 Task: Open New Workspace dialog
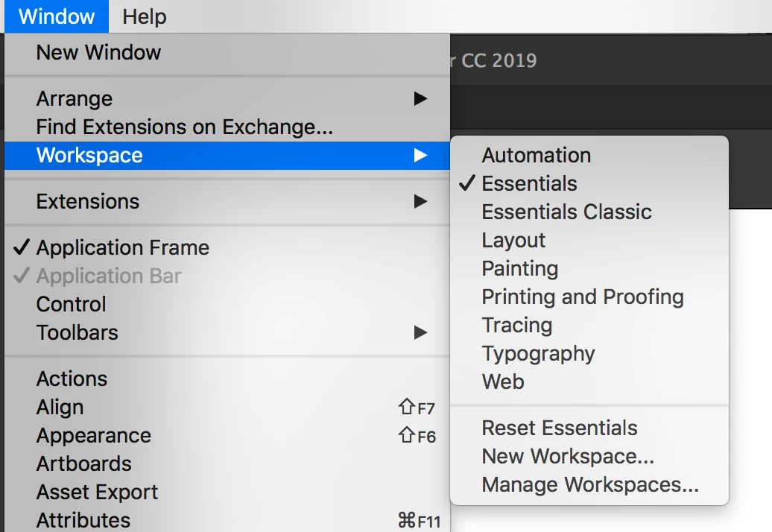click(568, 456)
